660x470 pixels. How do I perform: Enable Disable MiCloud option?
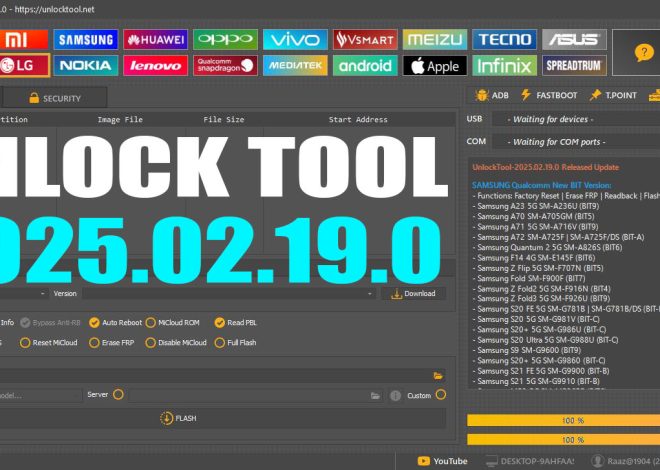point(176,343)
